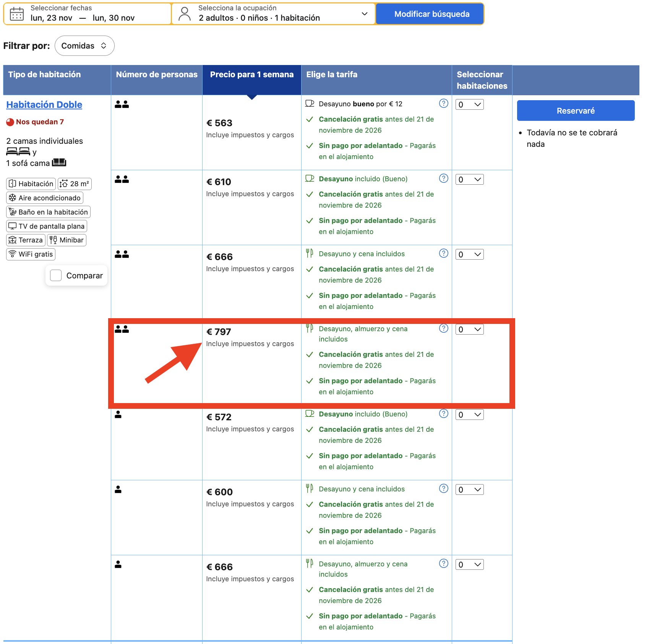This screenshot has width=652, height=644.
Task: Open help icon for single-person €666 rate
Action: click(x=443, y=564)
